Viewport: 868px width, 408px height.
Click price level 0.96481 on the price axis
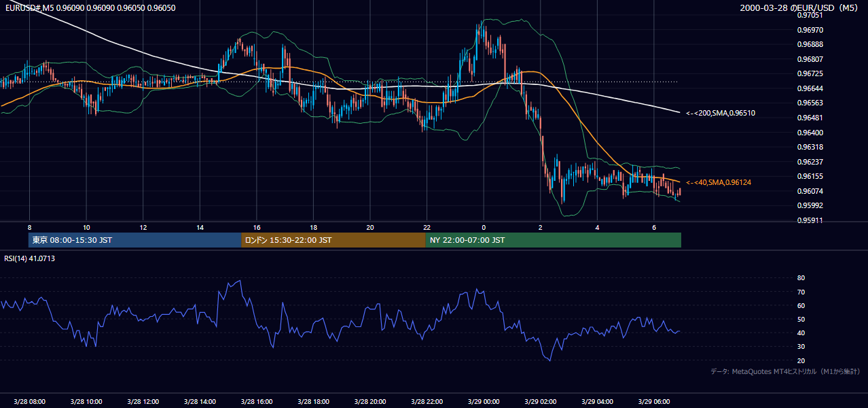tap(811, 118)
